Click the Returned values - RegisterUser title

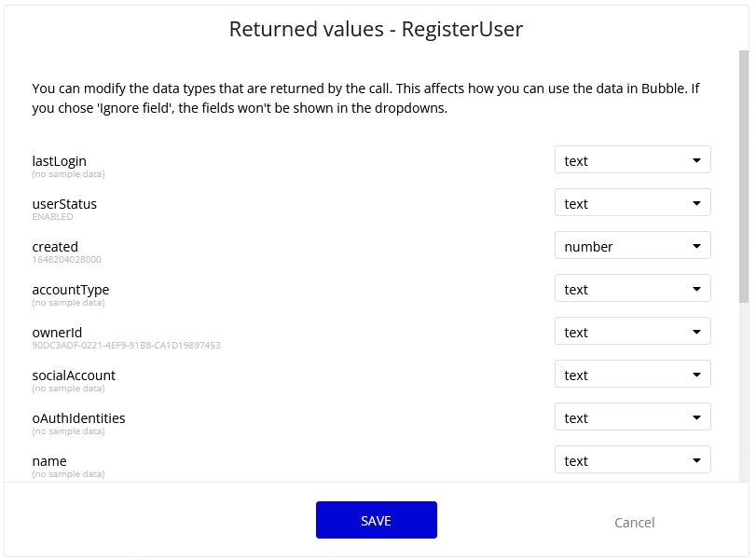coord(376,29)
